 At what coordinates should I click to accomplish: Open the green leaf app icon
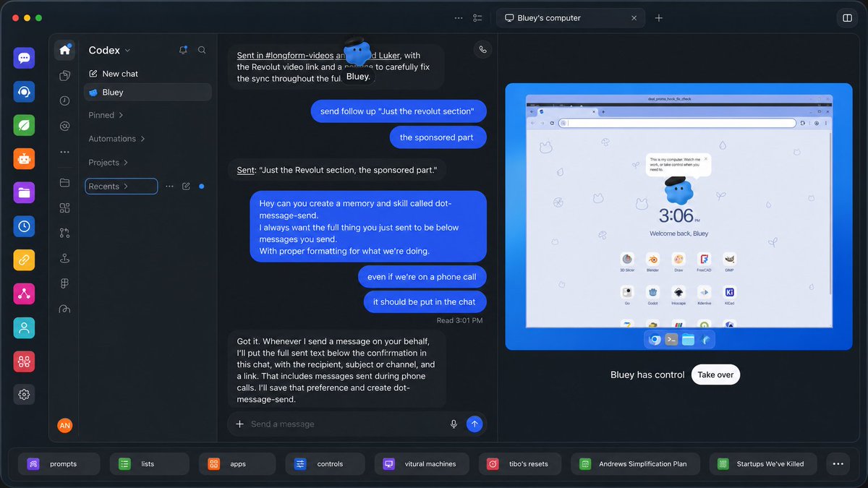pyautogui.click(x=24, y=125)
